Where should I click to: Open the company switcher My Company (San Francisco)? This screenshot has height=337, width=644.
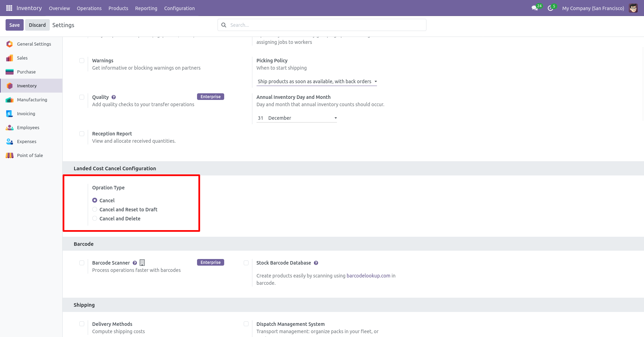pos(593,8)
